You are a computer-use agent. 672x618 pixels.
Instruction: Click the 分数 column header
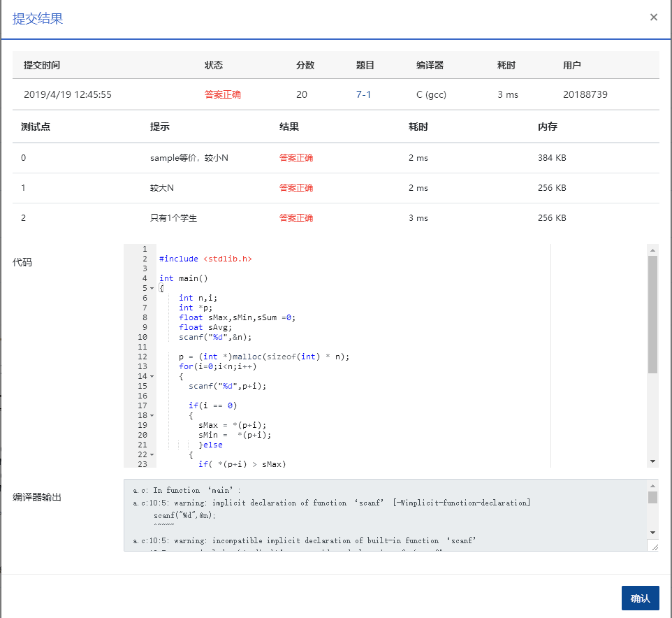(x=305, y=65)
